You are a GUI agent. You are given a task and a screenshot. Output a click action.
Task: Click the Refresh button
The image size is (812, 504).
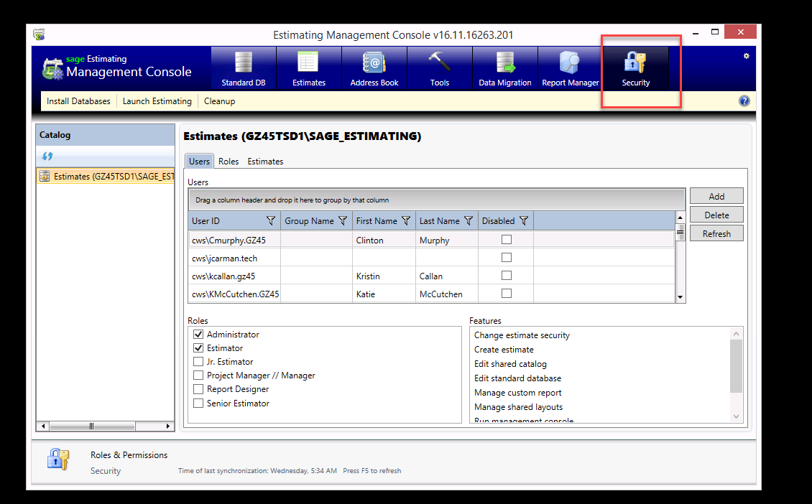(716, 233)
